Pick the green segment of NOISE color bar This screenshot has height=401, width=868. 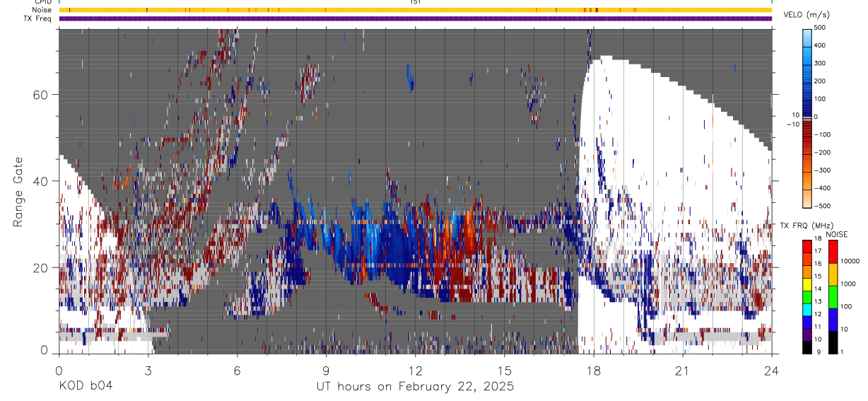click(833, 296)
